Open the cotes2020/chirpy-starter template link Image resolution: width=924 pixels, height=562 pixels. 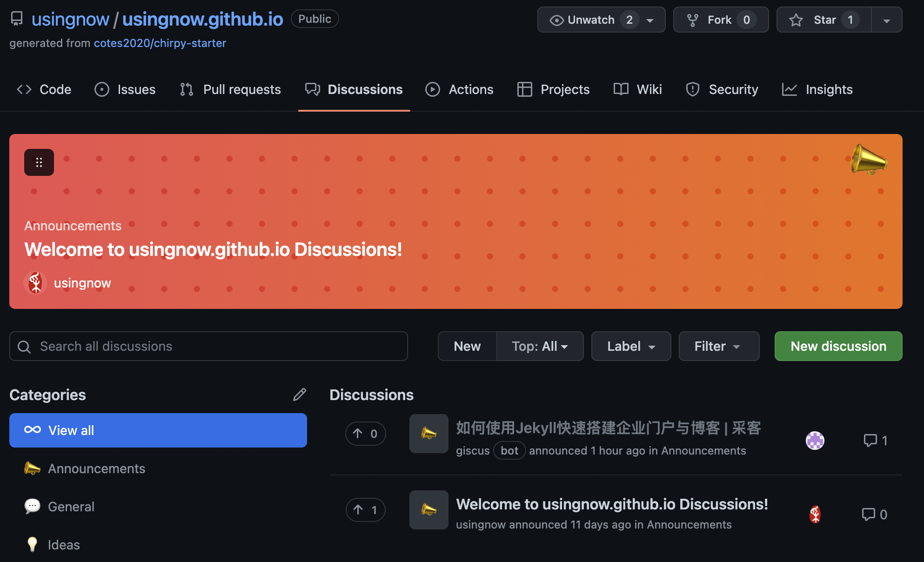coord(160,43)
